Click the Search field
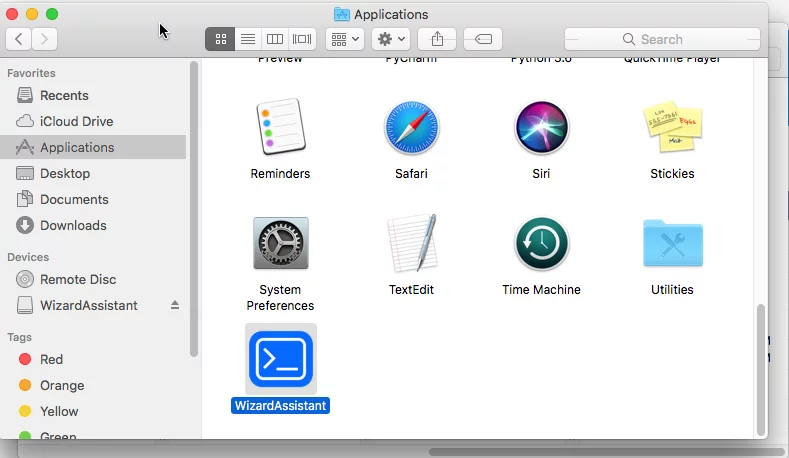Screen dimensions: 789x458 (662, 39)
